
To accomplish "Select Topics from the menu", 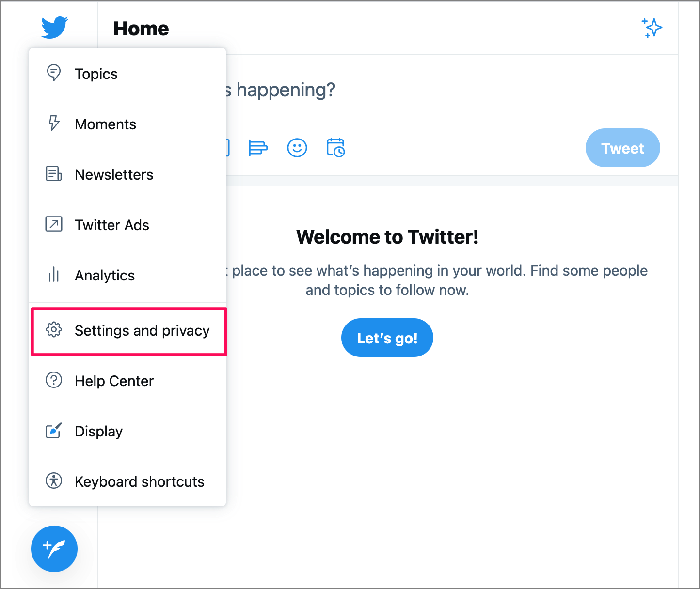I will pos(96,74).
